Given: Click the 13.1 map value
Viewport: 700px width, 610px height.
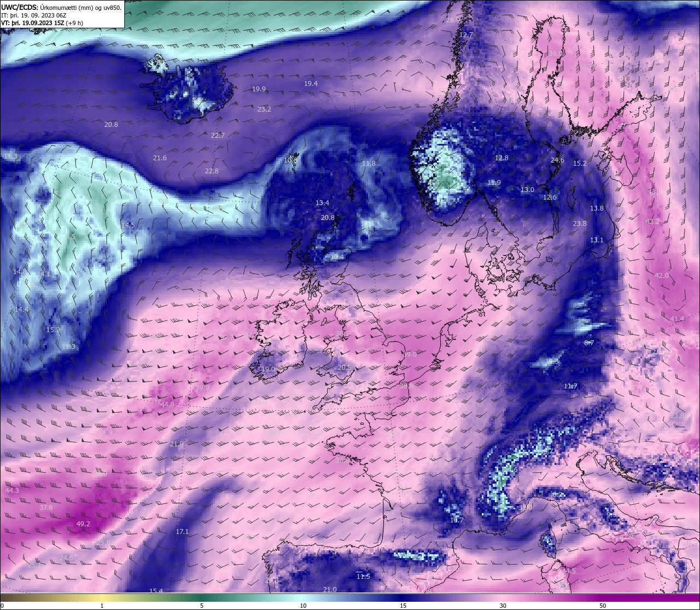Looking at the screenshot, I should coord(597,240).
